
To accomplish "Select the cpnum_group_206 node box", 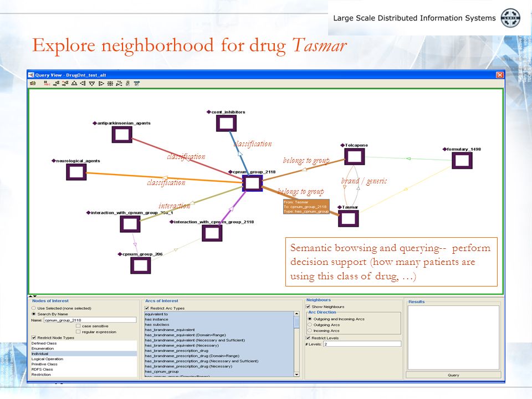I will [140, 265].
